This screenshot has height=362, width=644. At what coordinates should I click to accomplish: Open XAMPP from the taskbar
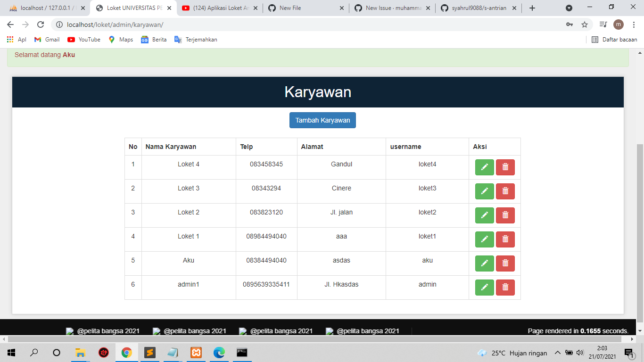(x=196, y=352)
